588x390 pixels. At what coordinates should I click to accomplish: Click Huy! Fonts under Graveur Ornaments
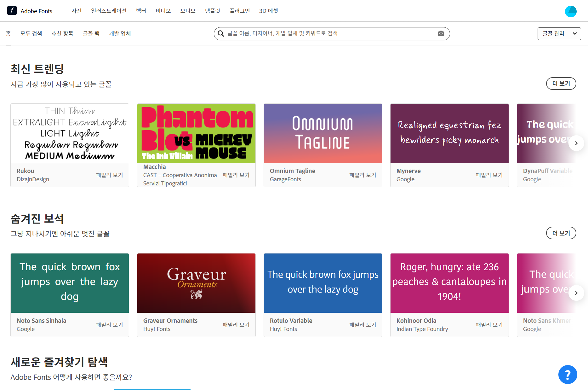pos(157,329)
